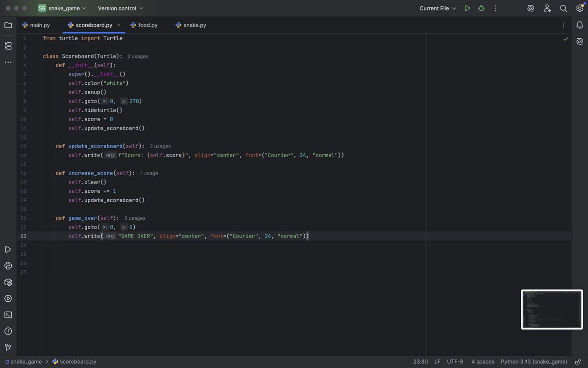The height and width of the screenshot is (368, 588).
Task: Open Go to Line via 23:80 indicator
Action: point(420,362)
